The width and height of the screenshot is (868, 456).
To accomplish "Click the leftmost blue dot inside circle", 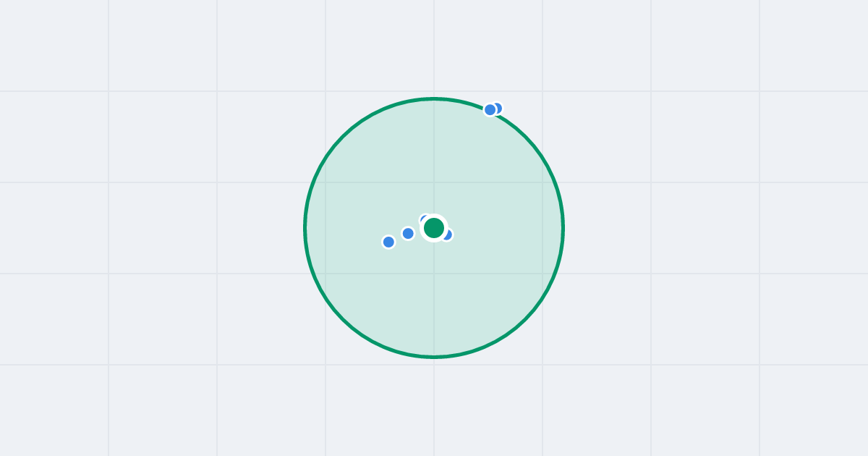I will (x=388, y=242).
